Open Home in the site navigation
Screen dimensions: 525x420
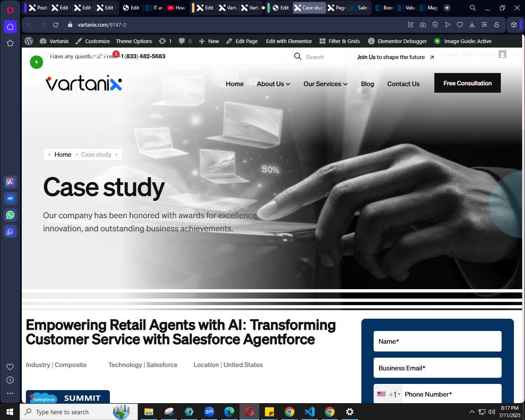tap(235, 84)
